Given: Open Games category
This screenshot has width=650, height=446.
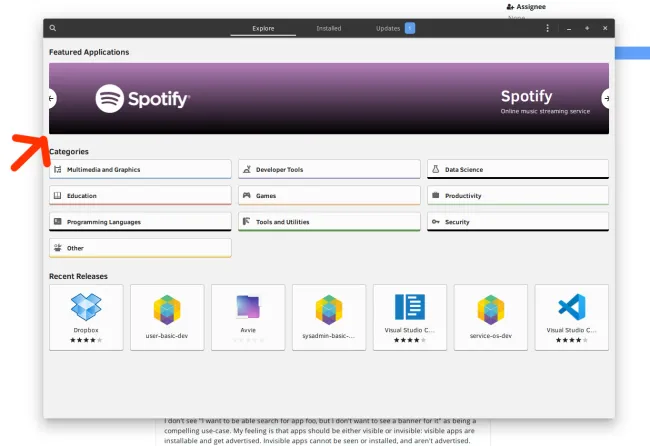Looking at the screenshot, I should [x=329, y=195].
